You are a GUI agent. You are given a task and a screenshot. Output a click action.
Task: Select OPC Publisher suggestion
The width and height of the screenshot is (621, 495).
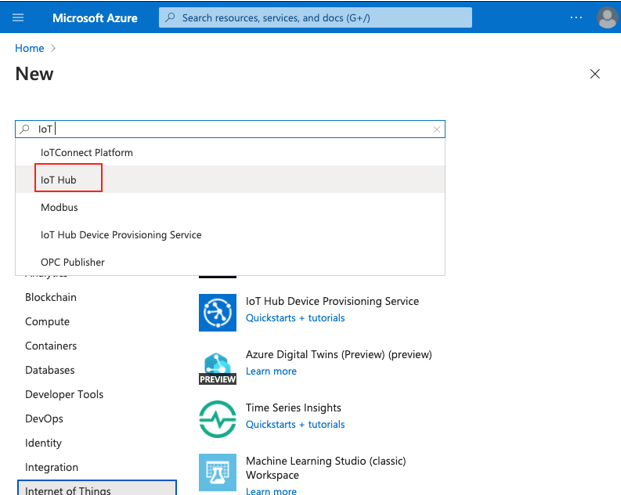(230, 262)
